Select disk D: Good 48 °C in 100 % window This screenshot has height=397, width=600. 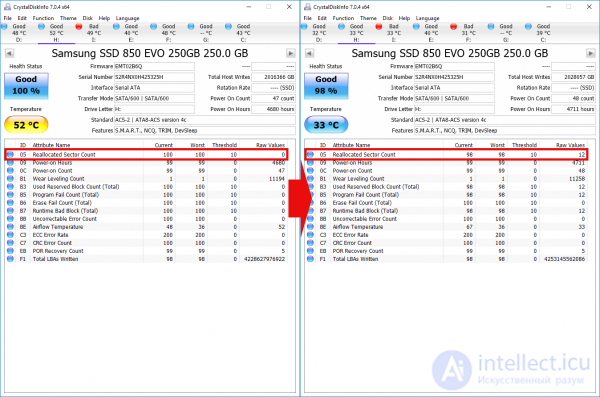tap(15, 33)
